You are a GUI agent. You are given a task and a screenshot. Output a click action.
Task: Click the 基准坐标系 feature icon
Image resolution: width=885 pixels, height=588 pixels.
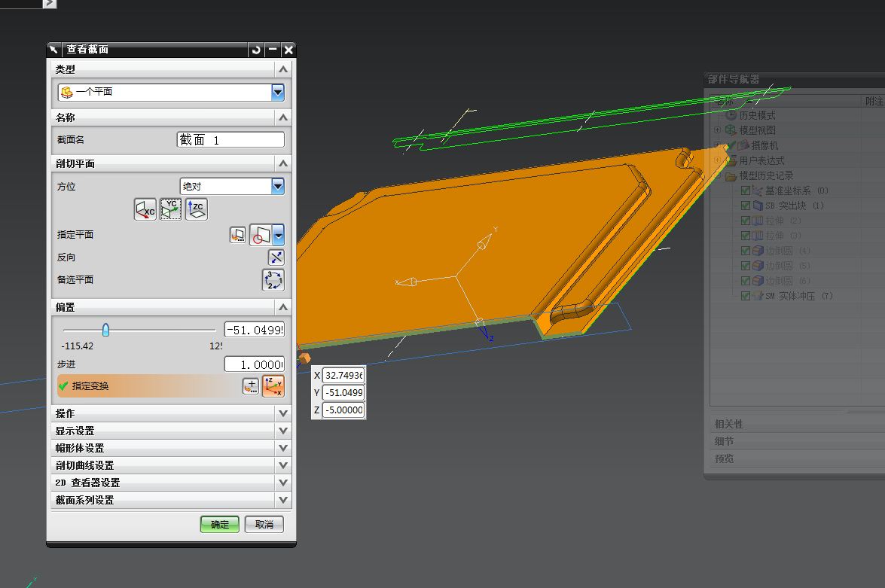pyautogui.click(x=758, y=190)
